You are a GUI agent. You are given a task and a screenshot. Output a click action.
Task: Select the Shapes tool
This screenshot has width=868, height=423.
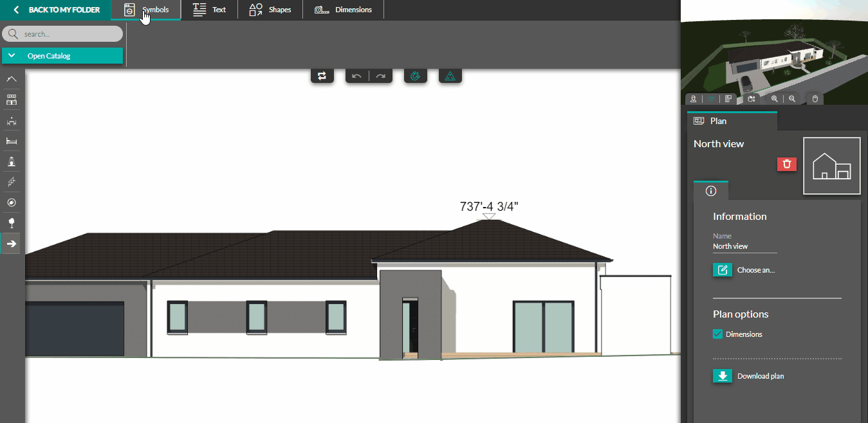coord(270,9)
